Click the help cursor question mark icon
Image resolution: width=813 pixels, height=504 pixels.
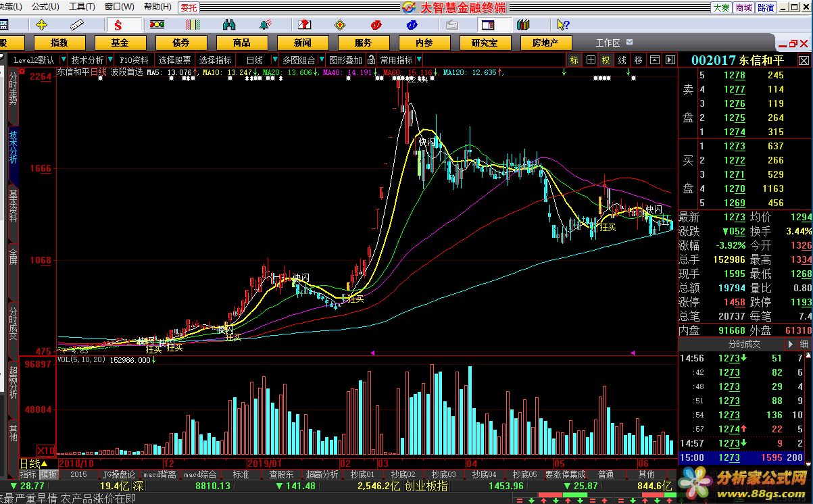tap(562, 25)
